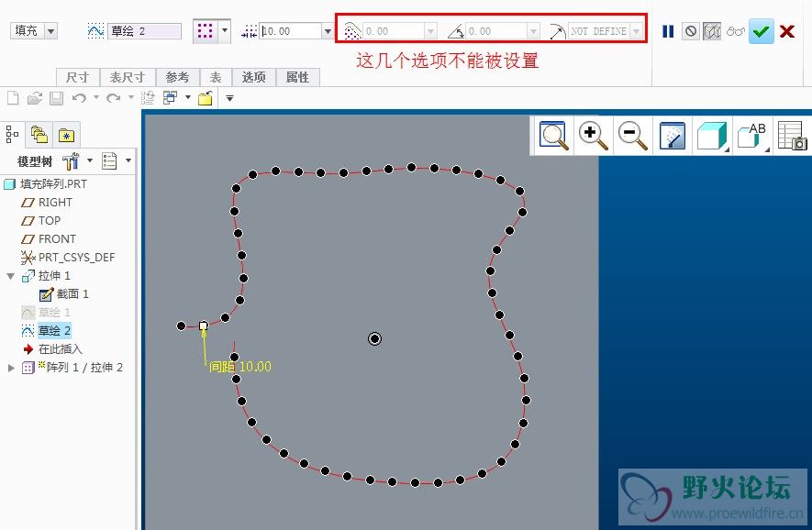
Task: Open the windows switch dropdown arrow
Action: click(x=187, y=97)
